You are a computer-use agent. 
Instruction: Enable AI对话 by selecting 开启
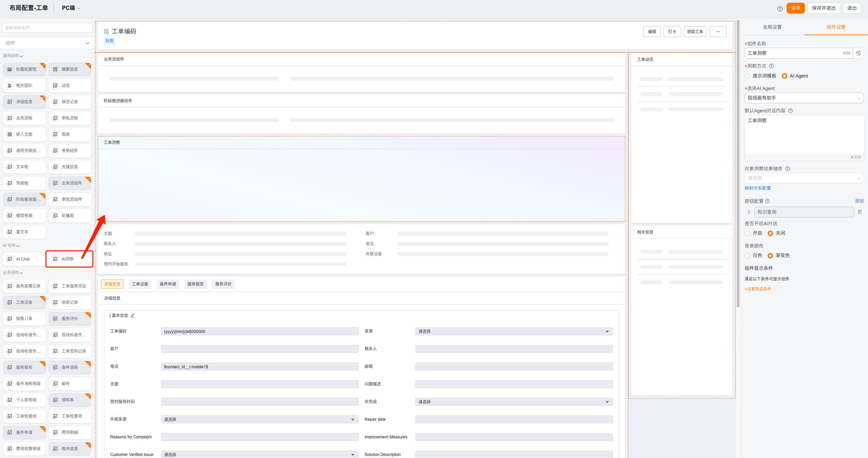coord(747,233)
